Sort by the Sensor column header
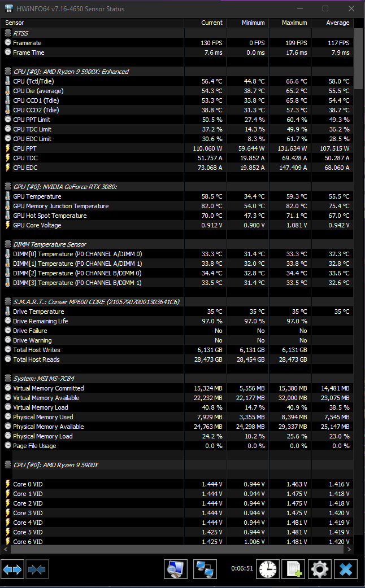The width and height of the screenshot is (365, 588). click(93, 23)
